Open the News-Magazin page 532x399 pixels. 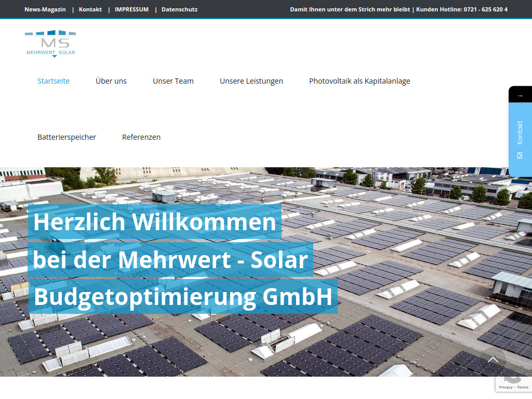tap(45, 9)
